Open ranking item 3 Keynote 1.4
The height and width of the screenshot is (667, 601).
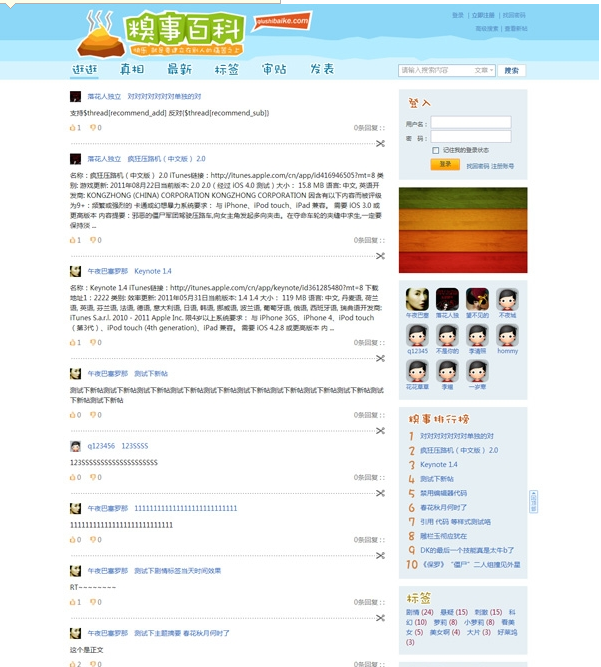[439, 465]
